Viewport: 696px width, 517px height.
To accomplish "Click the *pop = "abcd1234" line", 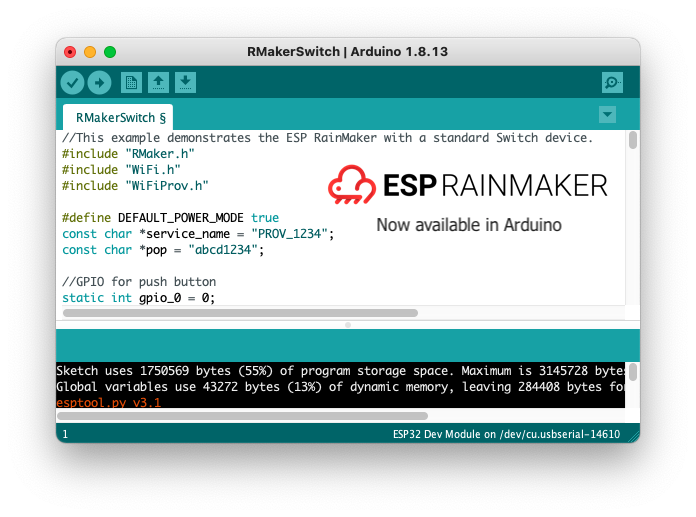I will [163, 250].
